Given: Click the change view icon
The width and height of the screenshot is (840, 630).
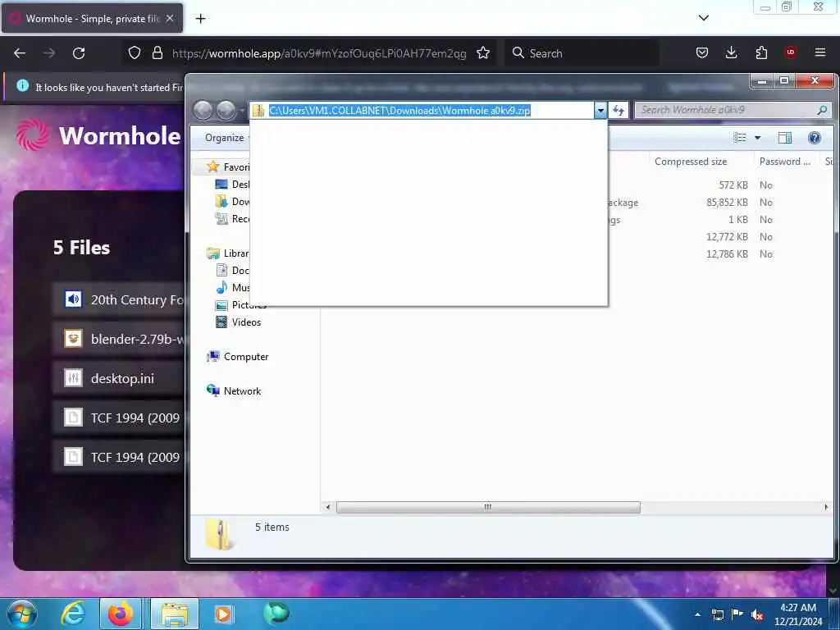Looking at the screenshot, I should coord(740,138).
